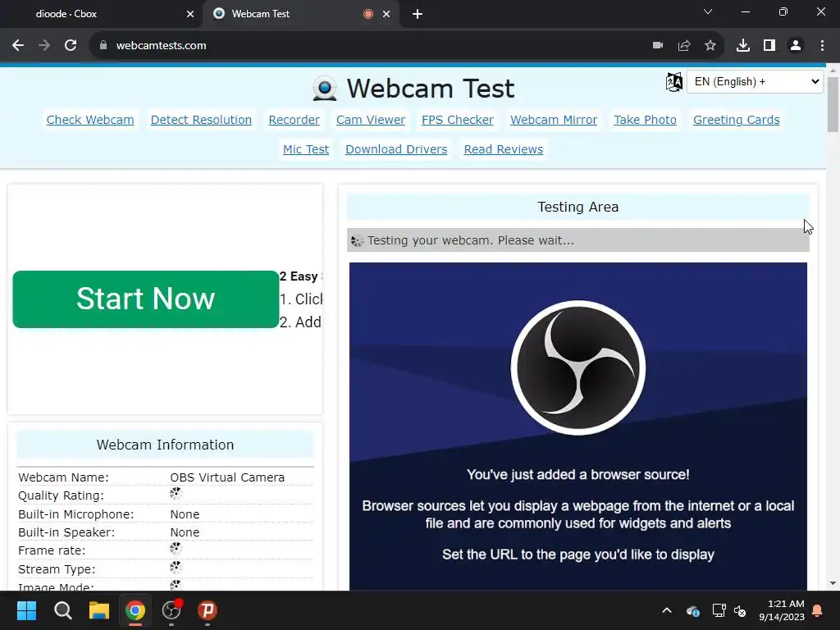Screen dimensions: 840x630
Task: Click the Chrome taskbar icon
Action: click(135, 610)
